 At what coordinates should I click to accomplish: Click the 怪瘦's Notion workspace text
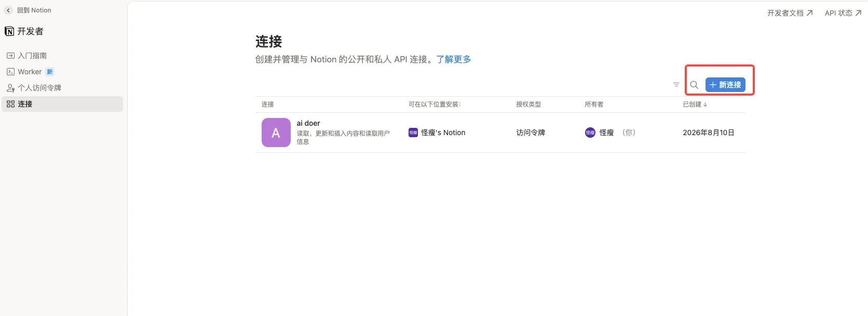[x=443, y=133]
